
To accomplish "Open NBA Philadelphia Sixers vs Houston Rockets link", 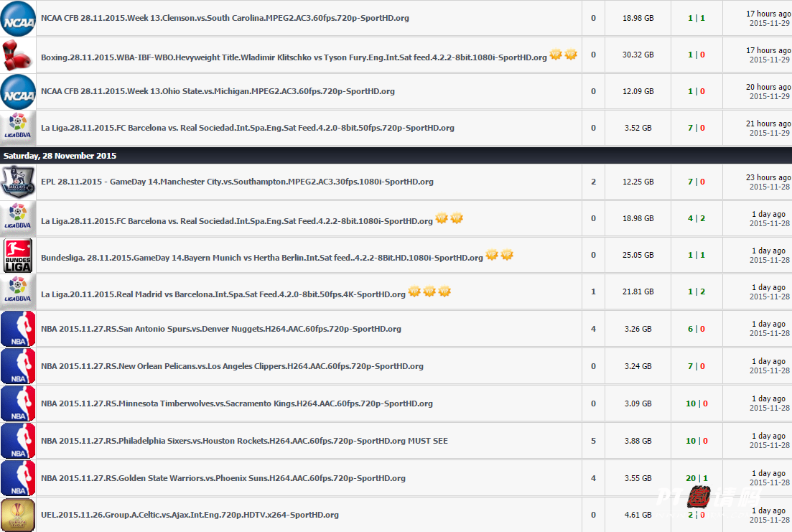I will tap(244, 441).
